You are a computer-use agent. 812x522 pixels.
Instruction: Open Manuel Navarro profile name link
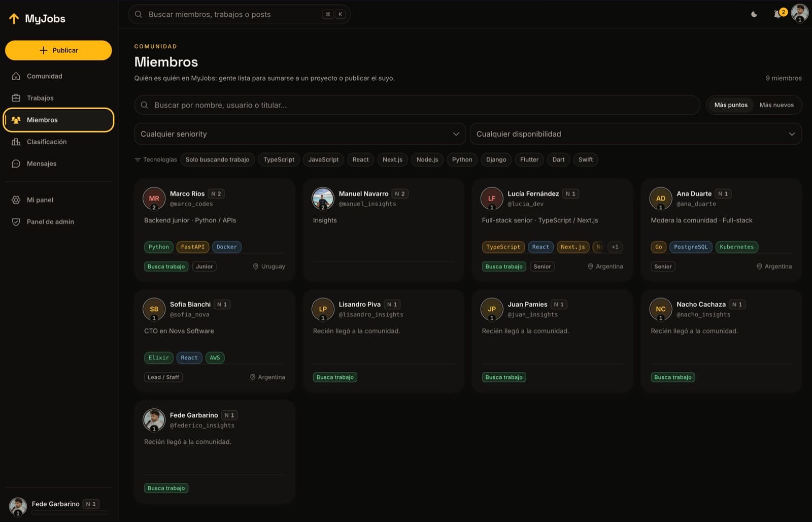click(363, 194)
